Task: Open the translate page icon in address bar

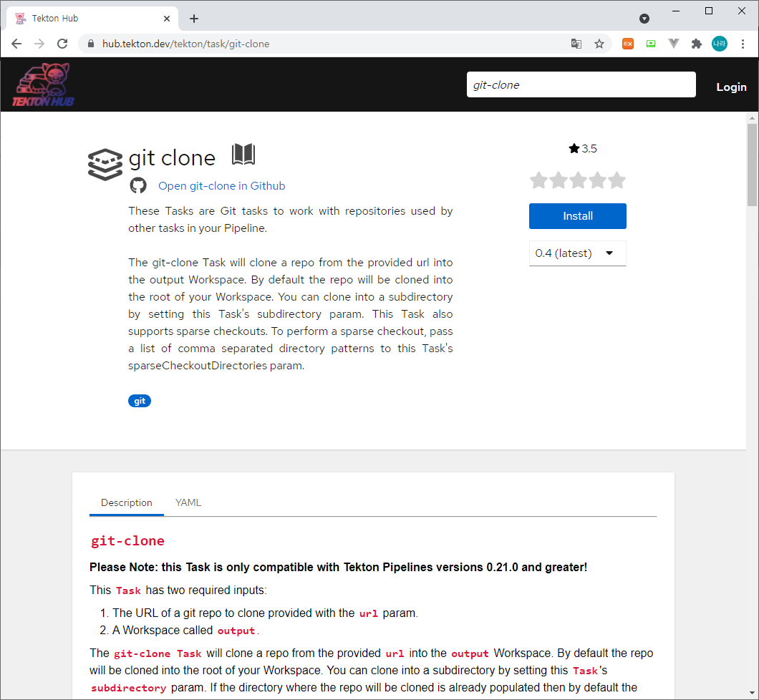Action: coord(576,44)
